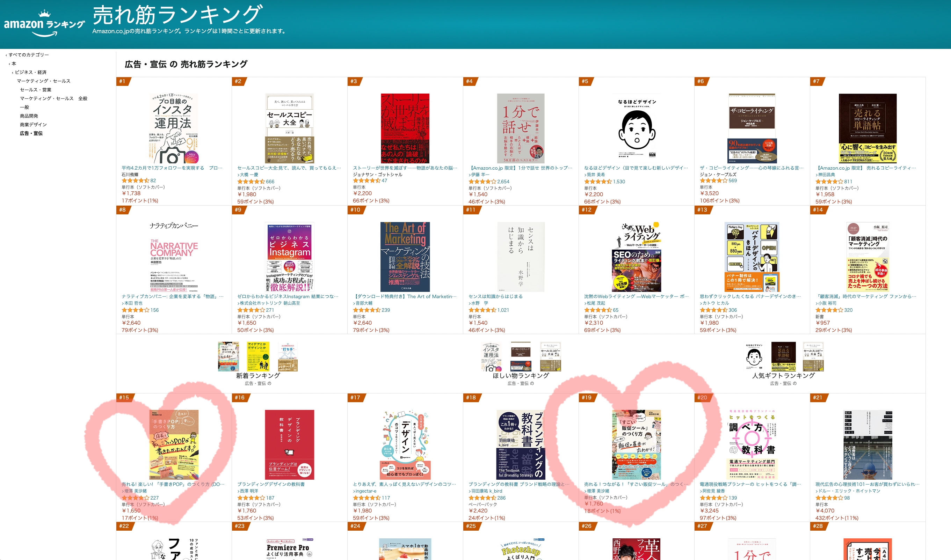Open the 調べ方の教科書 book cover
This screenshot has height=560, width=951.
click(752, 444)
